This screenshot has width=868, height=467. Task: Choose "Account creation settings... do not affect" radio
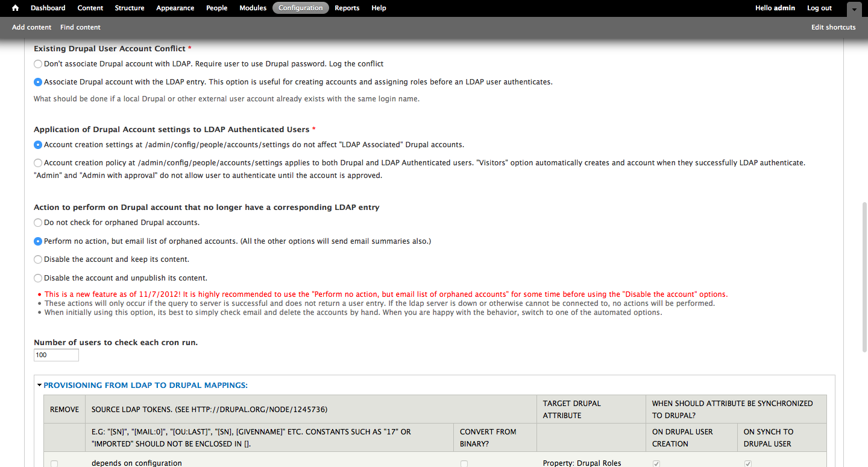(38, 145)
